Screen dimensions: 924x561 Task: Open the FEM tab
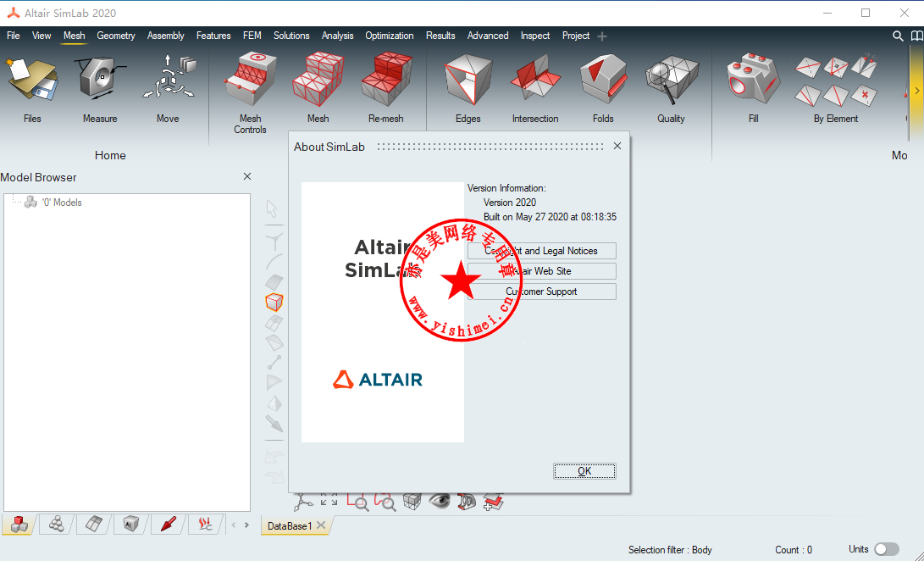[x=252, y=36]
